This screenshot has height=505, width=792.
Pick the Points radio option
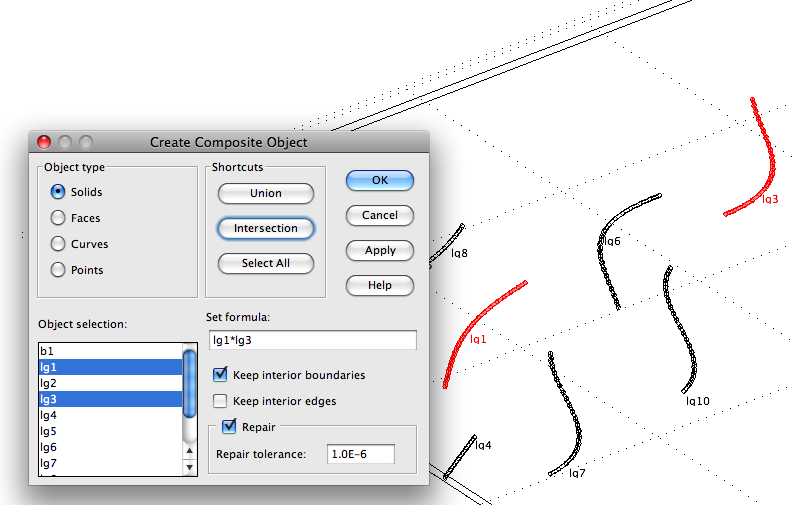58,270
